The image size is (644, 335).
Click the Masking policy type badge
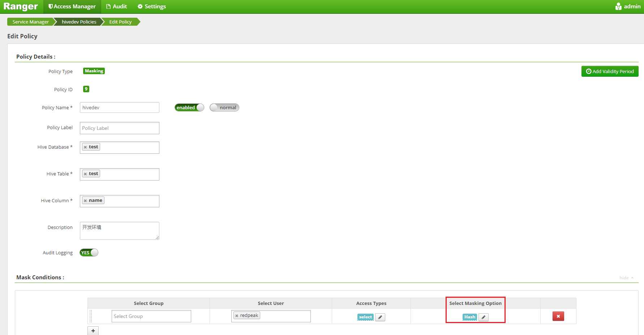click(94, 71)
